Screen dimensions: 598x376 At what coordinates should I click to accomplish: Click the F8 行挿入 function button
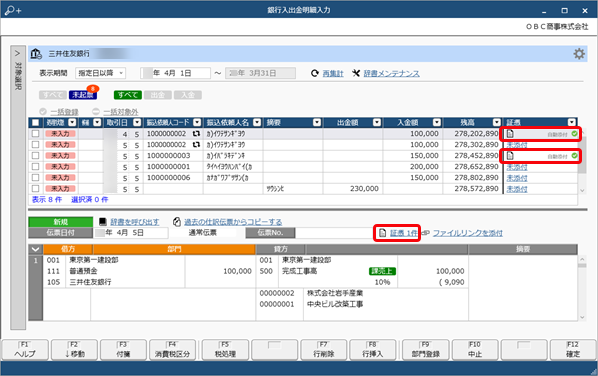(x=373, y=350)
